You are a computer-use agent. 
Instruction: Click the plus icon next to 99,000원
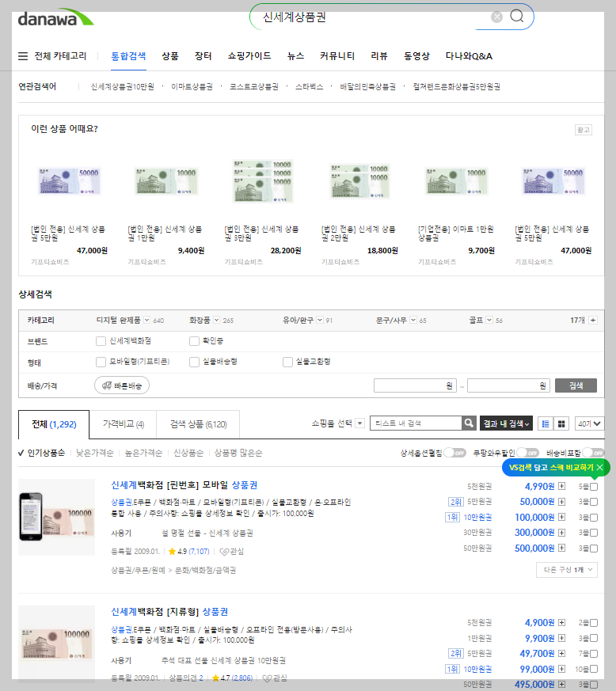562,669
